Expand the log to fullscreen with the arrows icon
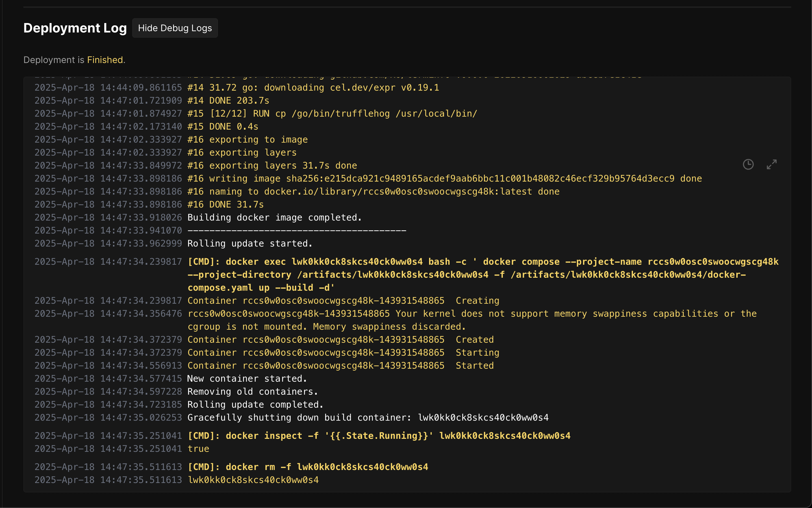812x508 pixels. pyautogui.click(x=771, y=164)
